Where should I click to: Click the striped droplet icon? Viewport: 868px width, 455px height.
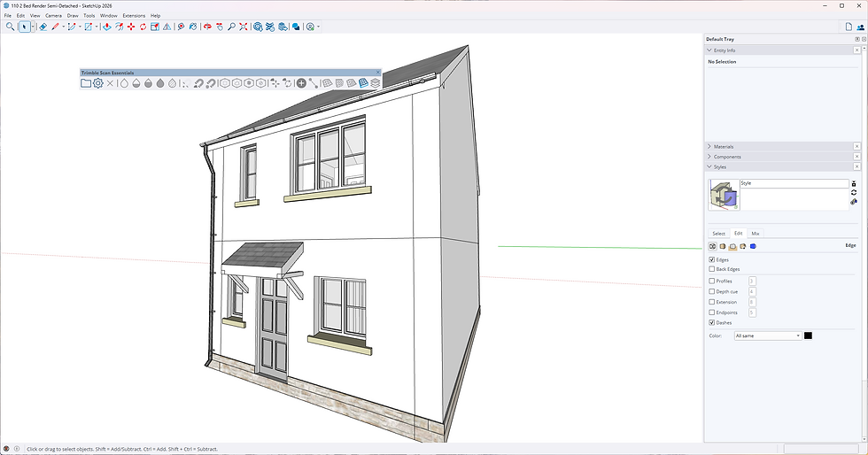[x=172, y=83]
